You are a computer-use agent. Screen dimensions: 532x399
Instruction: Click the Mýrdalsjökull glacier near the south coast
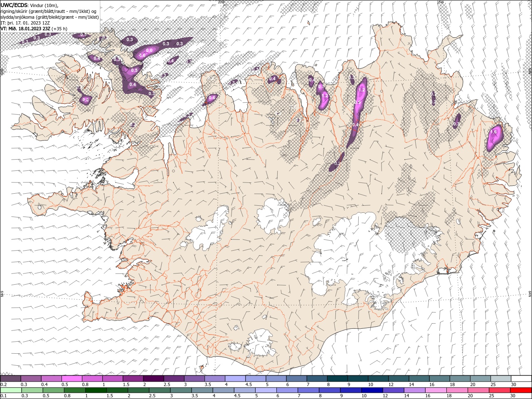261,343
